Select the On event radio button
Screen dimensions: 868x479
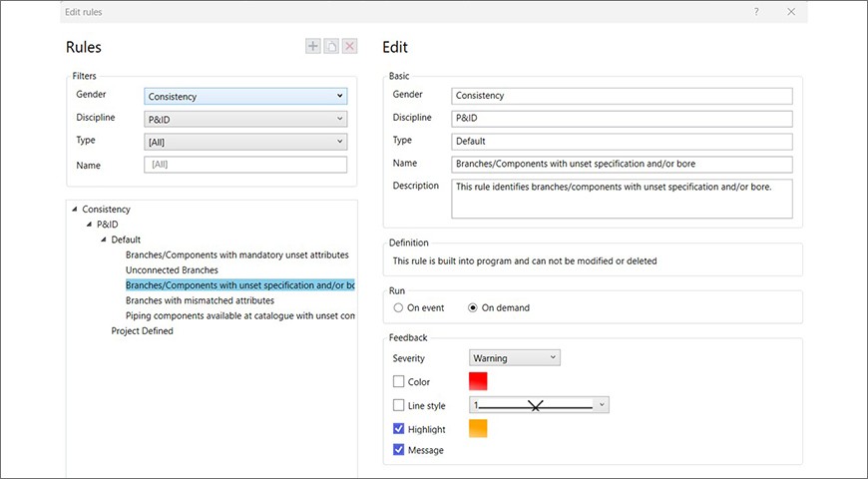[399, 308]
